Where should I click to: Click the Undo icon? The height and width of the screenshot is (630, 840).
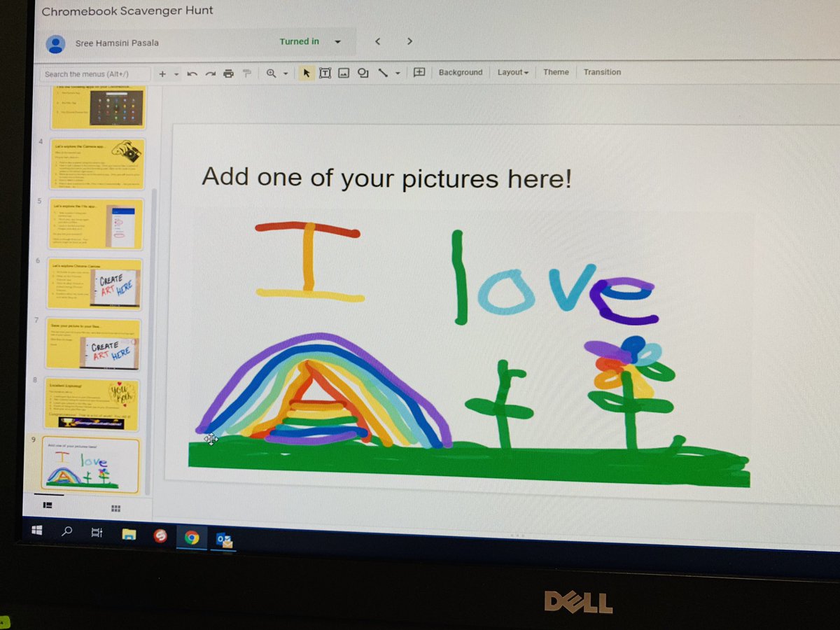click(x=192, y=72)
